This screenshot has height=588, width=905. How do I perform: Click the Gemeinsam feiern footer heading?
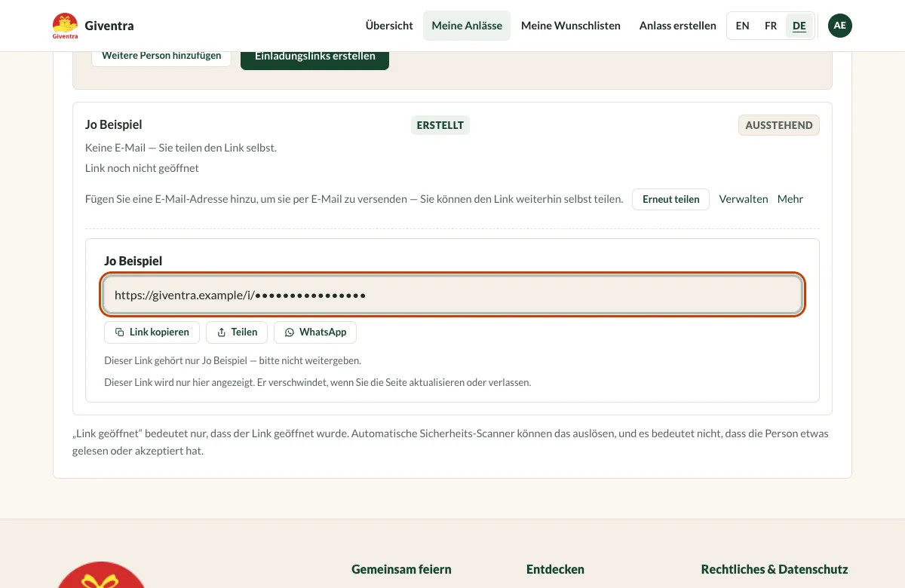point(401,569)
